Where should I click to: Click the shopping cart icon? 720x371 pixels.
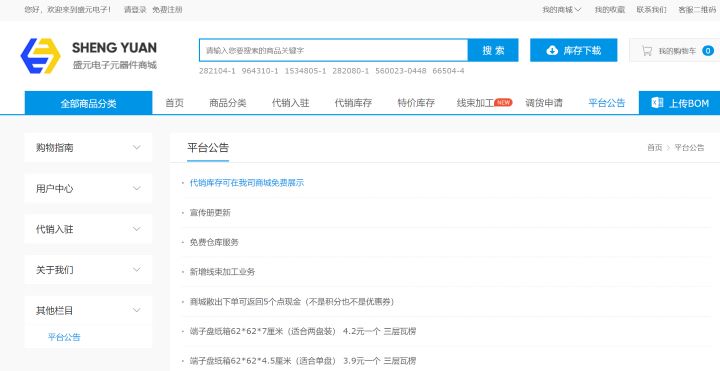pos(647,51)
